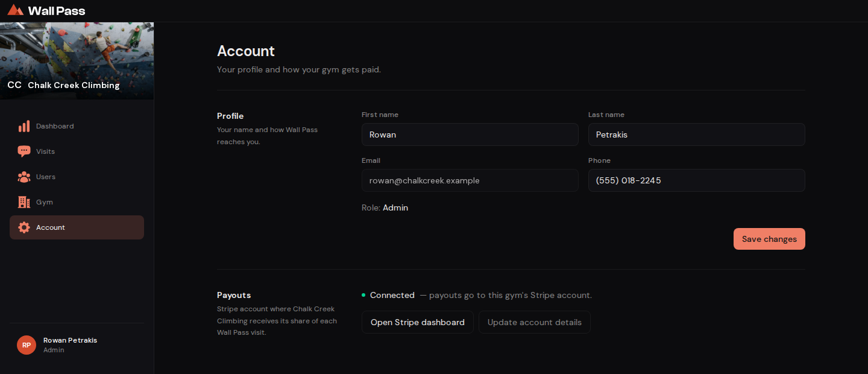Click the Profile section heading

pyautogui.click(x=230, y=116)
